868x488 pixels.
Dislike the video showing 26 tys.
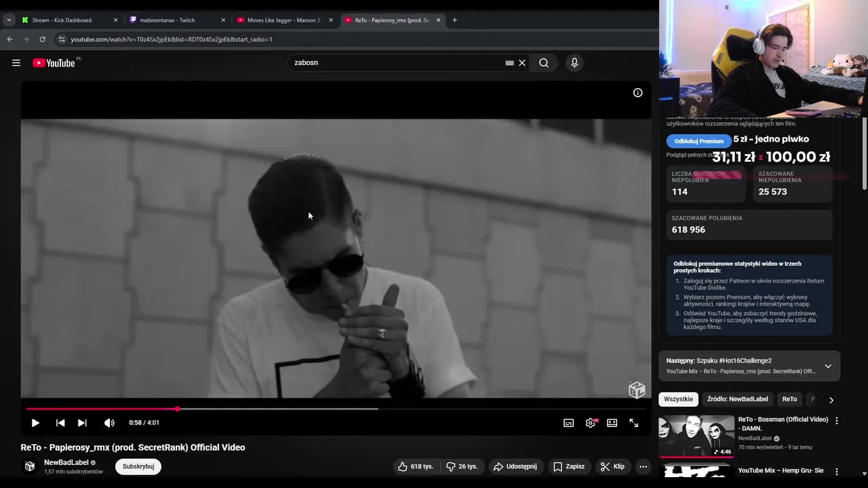pyautogui.click(x=462, y=466)
